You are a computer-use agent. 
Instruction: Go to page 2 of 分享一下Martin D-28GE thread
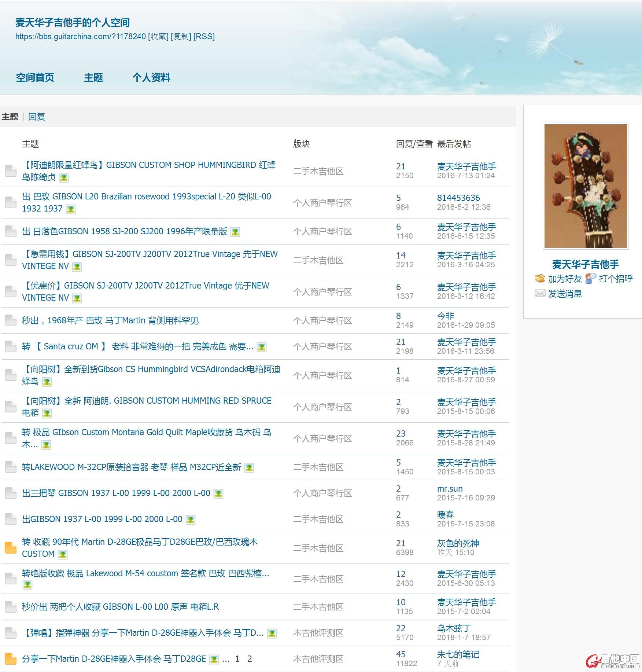point(250,659)
